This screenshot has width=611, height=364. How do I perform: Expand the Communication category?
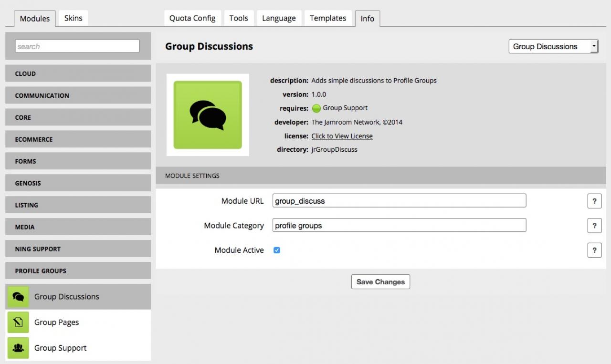[x=78, y=95]
